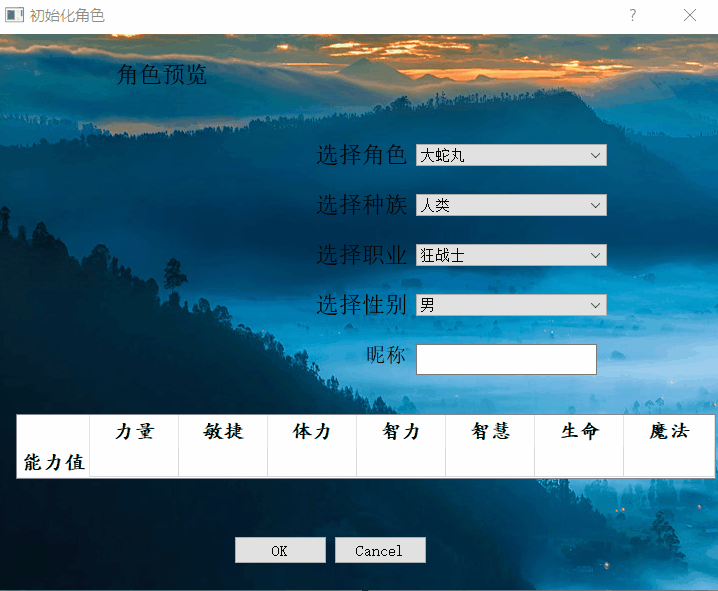Image resolution: width=718 pixels, height=591 pixels.
Task: Select the 能力值 row header
Action: click(54, 462)
